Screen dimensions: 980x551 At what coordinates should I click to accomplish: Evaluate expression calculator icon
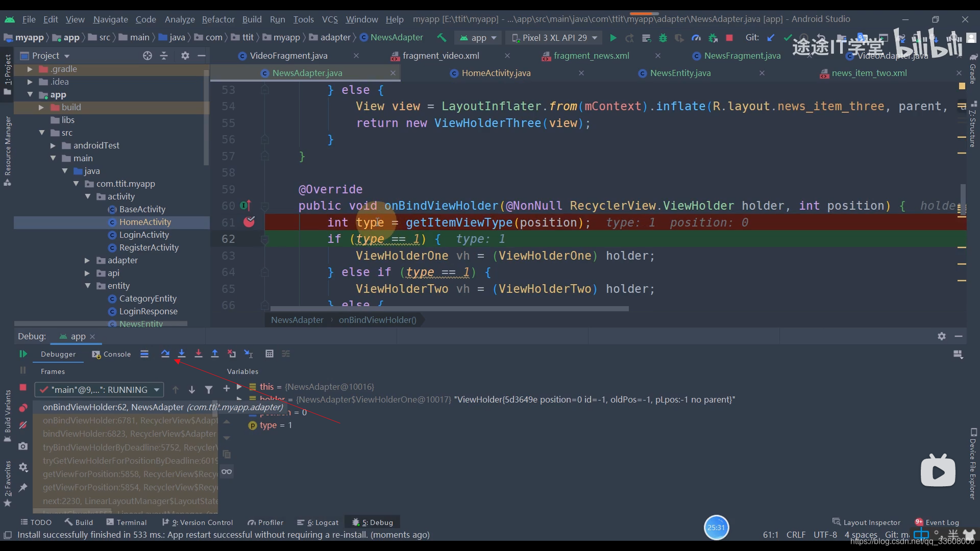coord(269,354)
